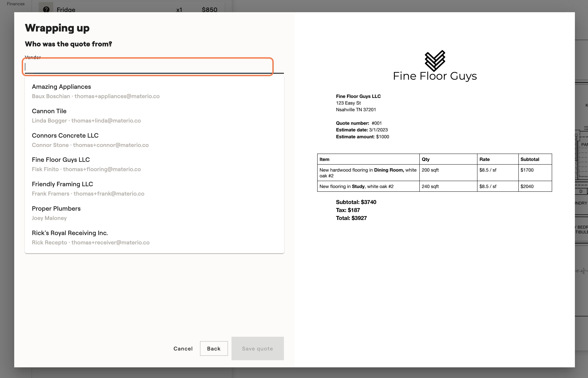588x378 pixels.
Task: Choose Cannon Tile vendor option
Action: click(x=154, y=116)
